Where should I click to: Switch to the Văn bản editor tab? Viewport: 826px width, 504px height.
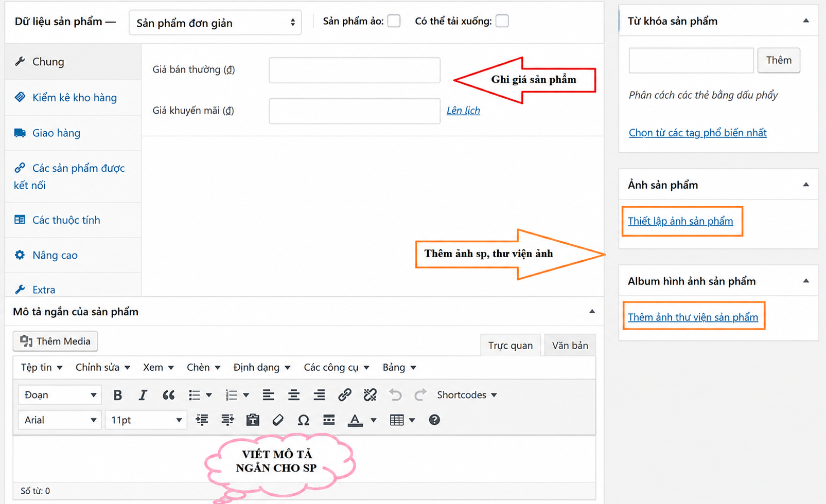pyautogui.click(x=570, y=345)
